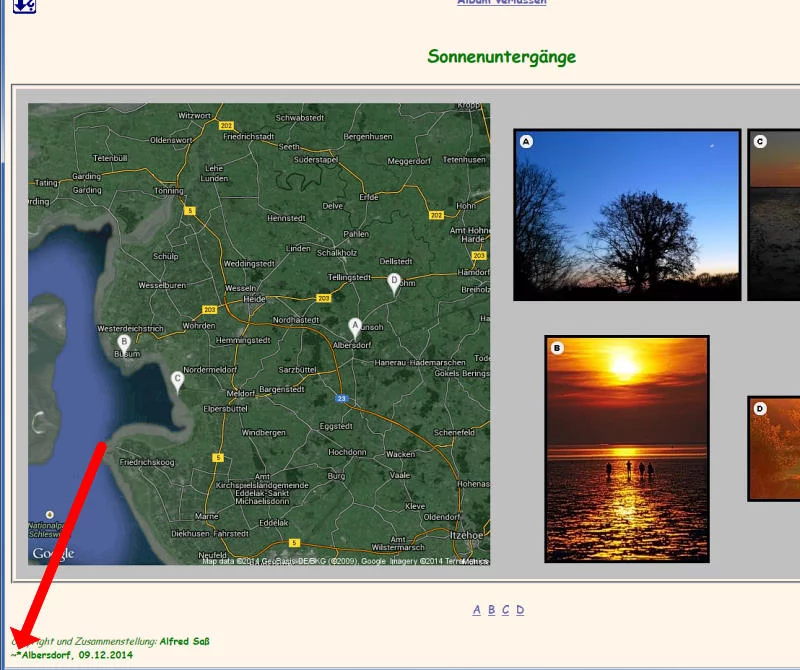Viewport: 800px width, 670px height.
Task: Click the Heide town label on map
Action: click(x=254, y=299)
